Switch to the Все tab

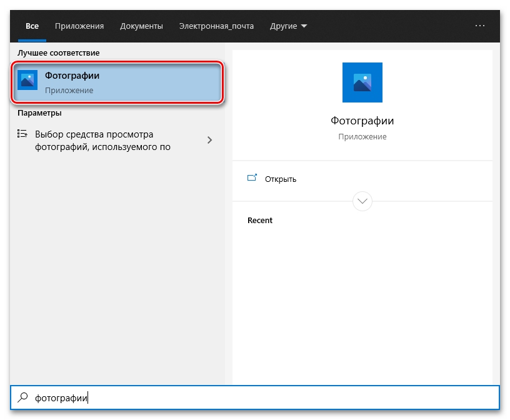32,26
